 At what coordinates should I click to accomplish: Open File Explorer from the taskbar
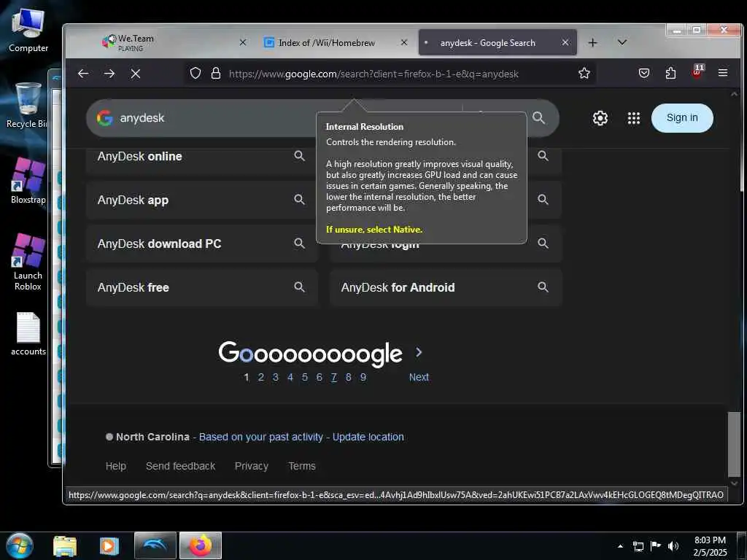click(65, 546)
